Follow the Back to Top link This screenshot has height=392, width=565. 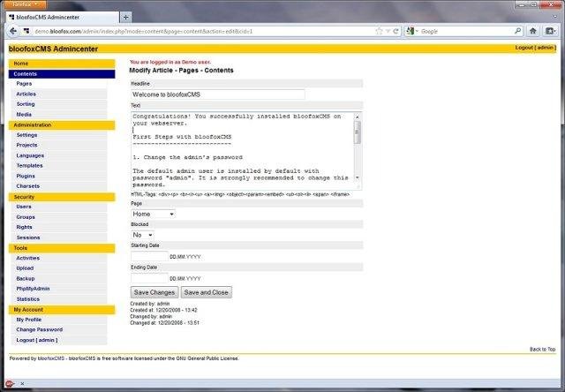[542, 350]
